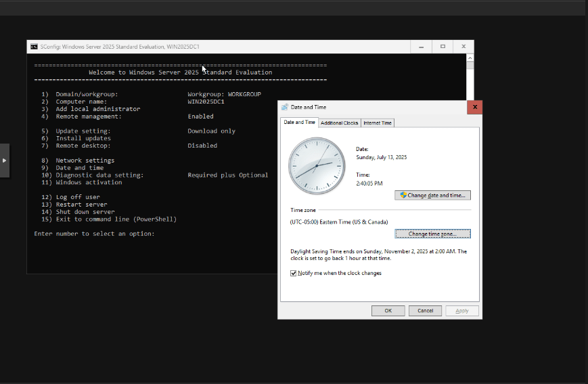Toggle Notify me when the clock changes
588x384 pixels.
294,274
